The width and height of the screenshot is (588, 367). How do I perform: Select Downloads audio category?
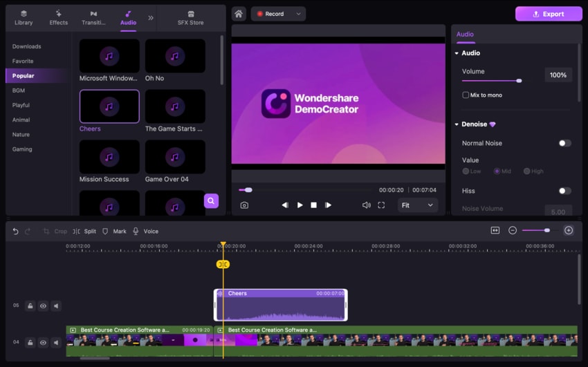26,46
